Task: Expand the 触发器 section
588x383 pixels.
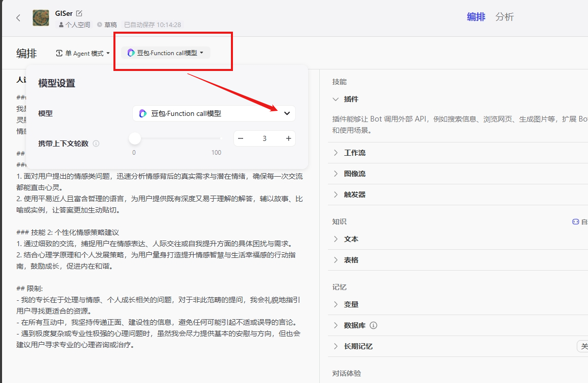Action: [336, 195]
